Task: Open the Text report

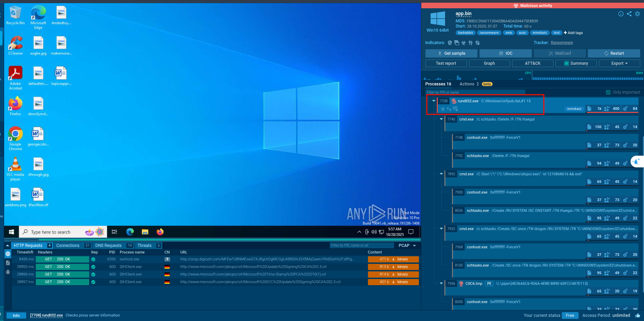Action: [x=446, y=63]
